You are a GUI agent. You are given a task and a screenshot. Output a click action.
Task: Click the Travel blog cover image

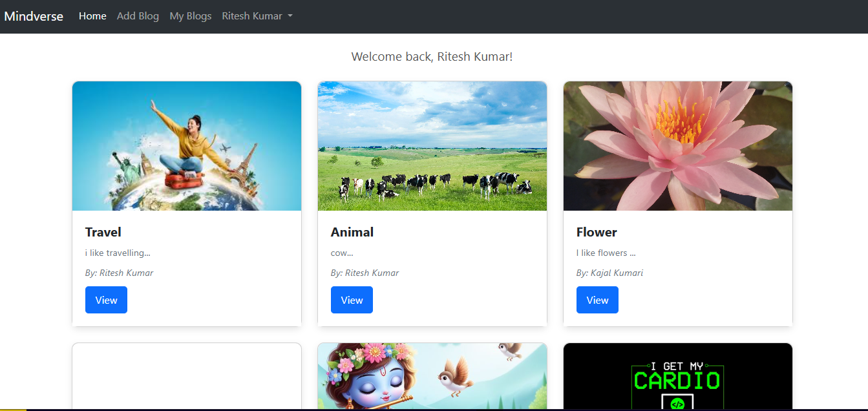[x=187, y=146]
